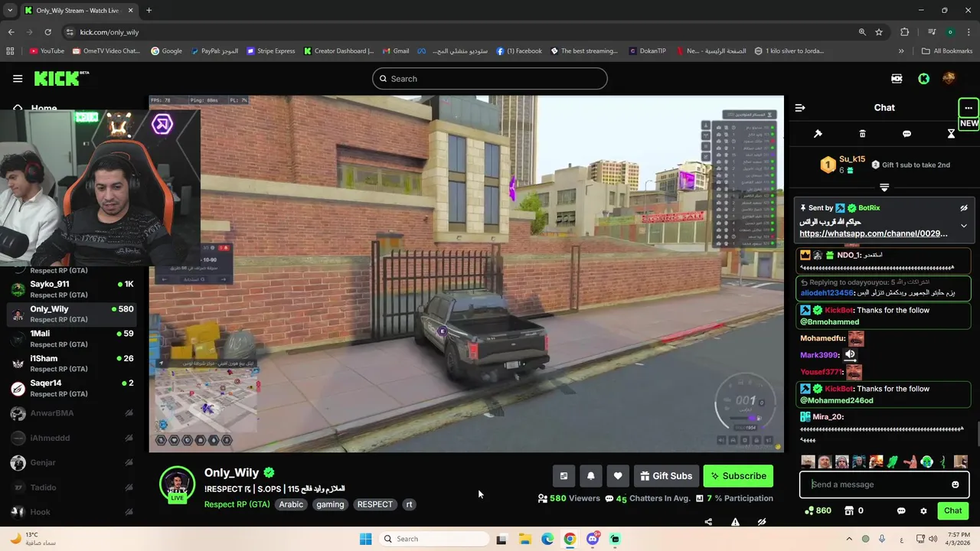
Task: Open the Kick hamburger menu
Action: [x=18, y=78]
